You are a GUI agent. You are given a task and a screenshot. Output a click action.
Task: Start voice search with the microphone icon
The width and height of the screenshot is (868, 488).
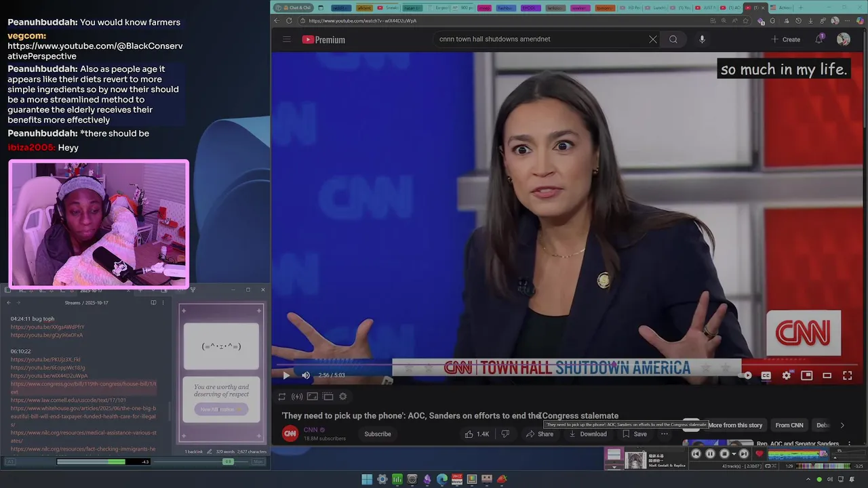pyautogui.click(x=702, y=39)
